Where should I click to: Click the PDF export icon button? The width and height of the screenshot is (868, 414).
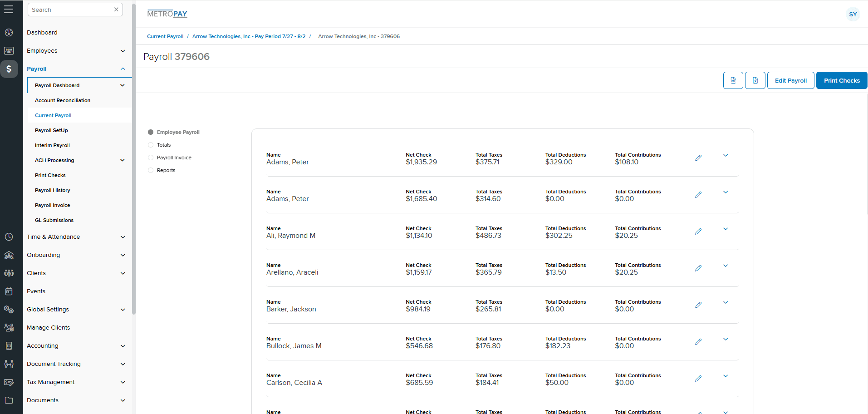click(733, 80)
